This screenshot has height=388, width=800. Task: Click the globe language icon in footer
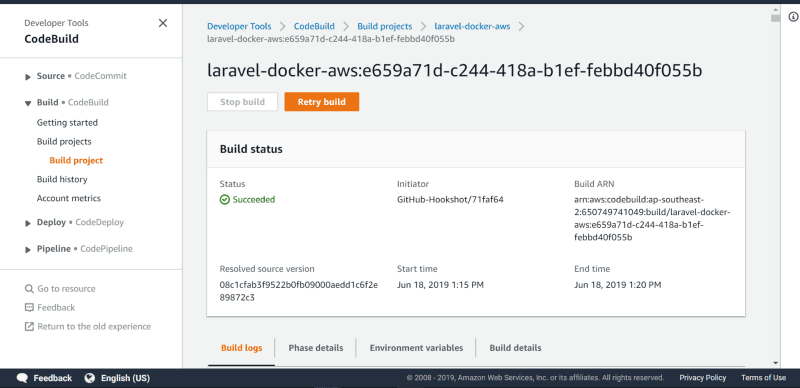(90, 378)
